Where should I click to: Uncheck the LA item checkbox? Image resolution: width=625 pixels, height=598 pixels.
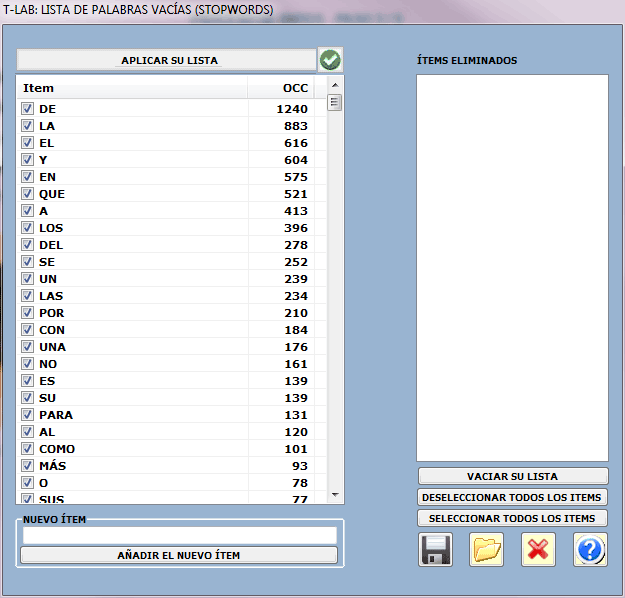(x=28, y=126)
